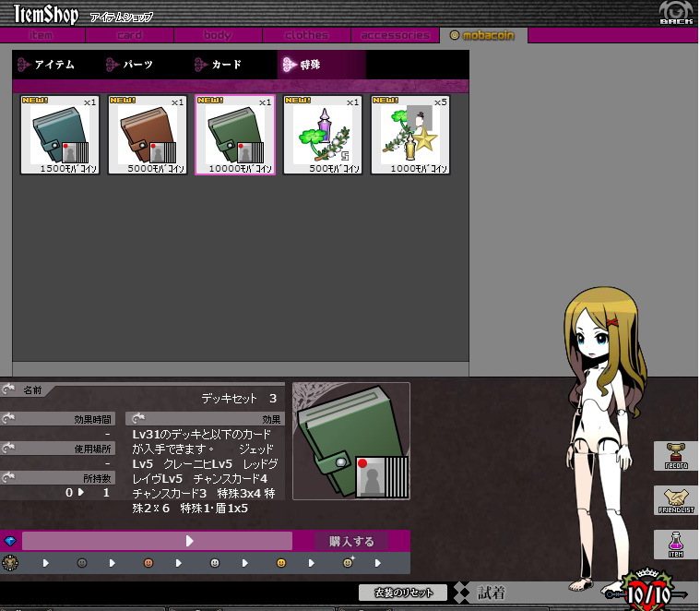
Task: Open the FRIENDLIST handshake icon
Action: tap(676, 500)
